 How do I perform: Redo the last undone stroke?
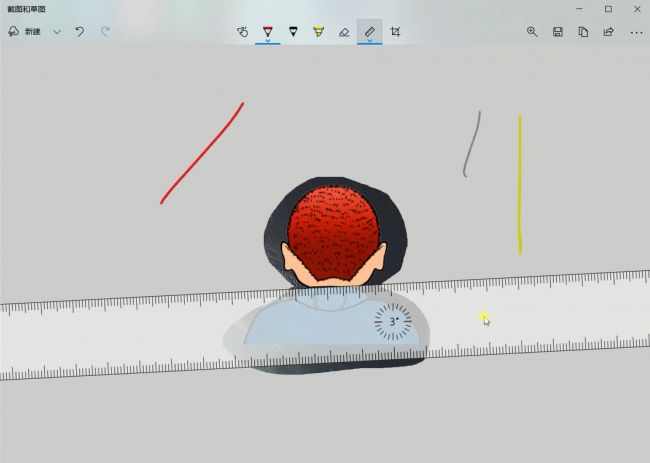(105, 32)
